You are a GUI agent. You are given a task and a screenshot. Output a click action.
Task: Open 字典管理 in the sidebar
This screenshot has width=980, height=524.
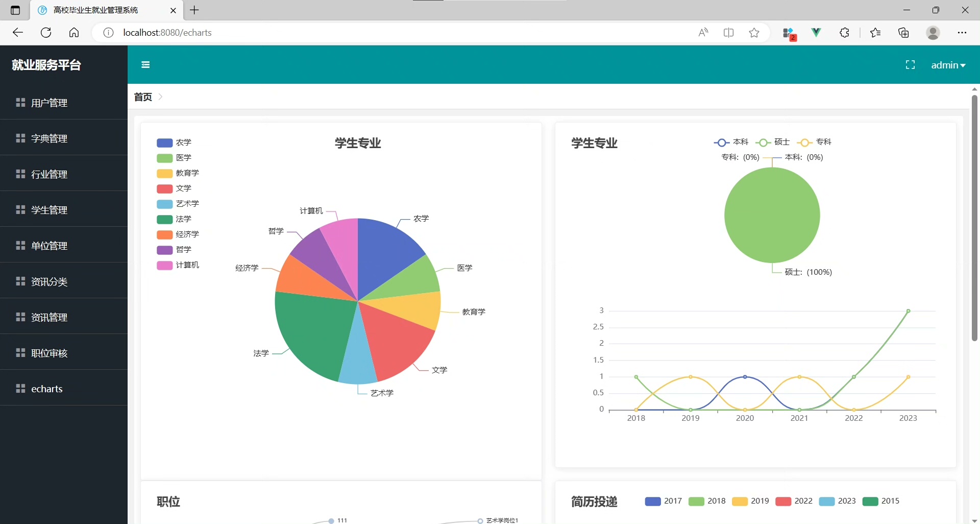point(64,138)
